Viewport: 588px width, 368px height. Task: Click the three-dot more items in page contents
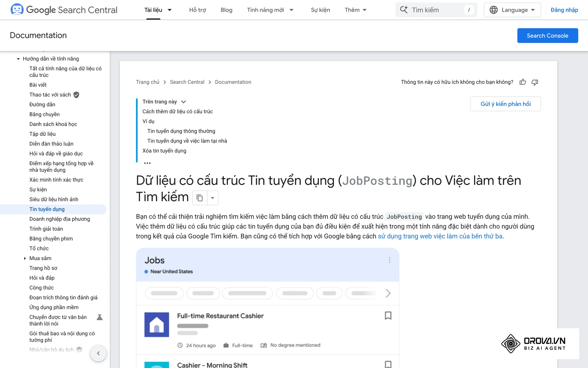(147, 163)
